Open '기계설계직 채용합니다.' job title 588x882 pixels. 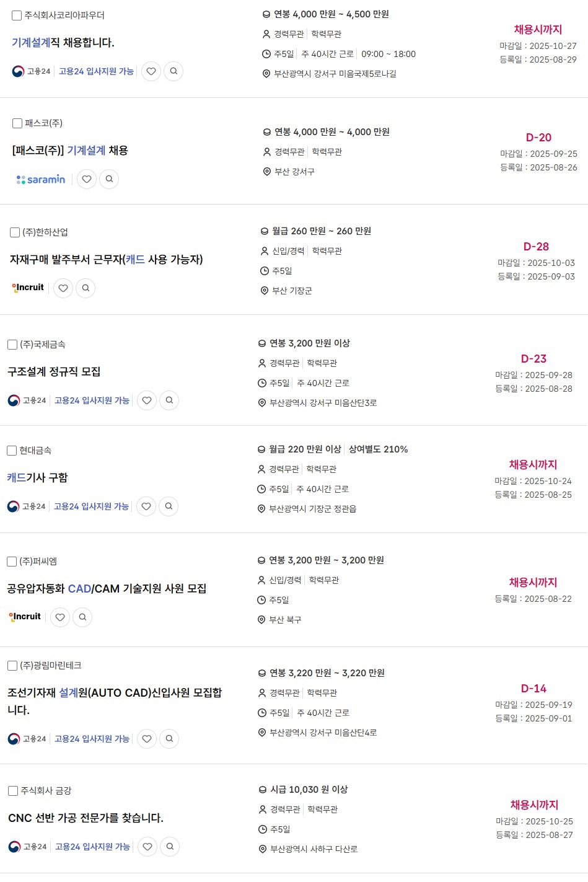(x=63, y=43)
